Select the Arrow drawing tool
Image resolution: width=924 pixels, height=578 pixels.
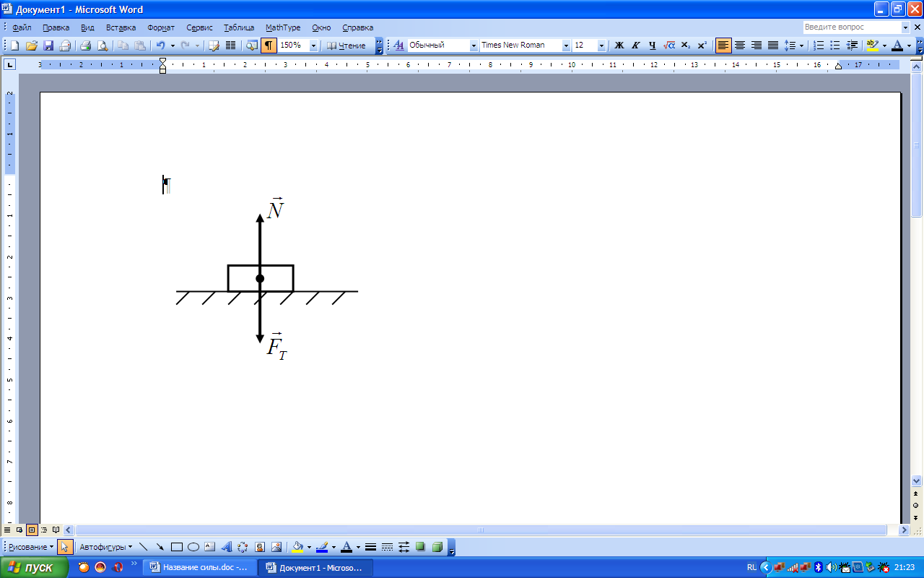(x=160, y=547)
